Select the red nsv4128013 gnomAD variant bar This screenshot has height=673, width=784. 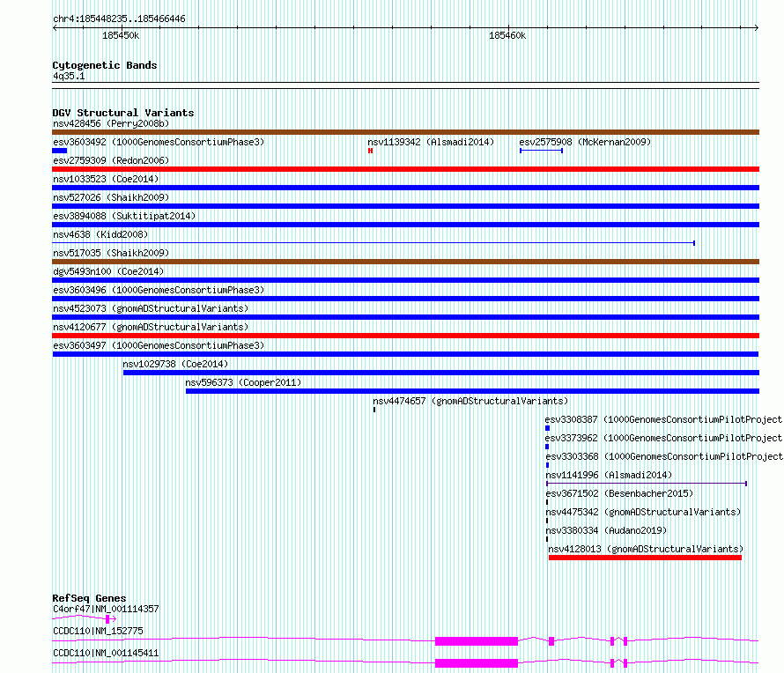(x=645, y=558)
